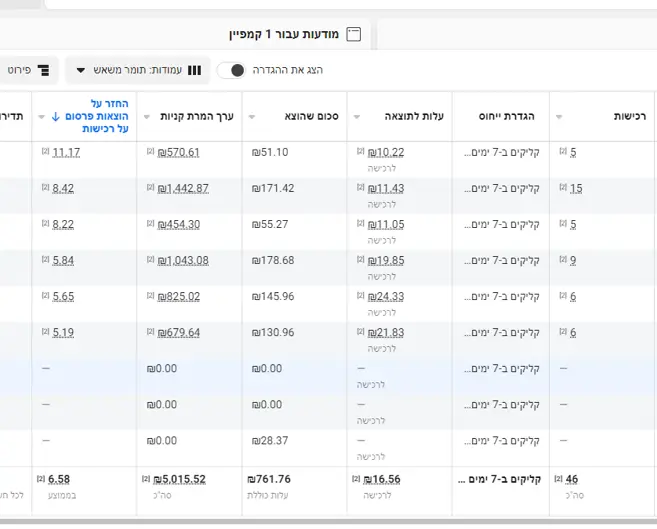Screen dimensions: 657x529
Task: Click total purchases 46 in summary row
Action: point(572,479)
